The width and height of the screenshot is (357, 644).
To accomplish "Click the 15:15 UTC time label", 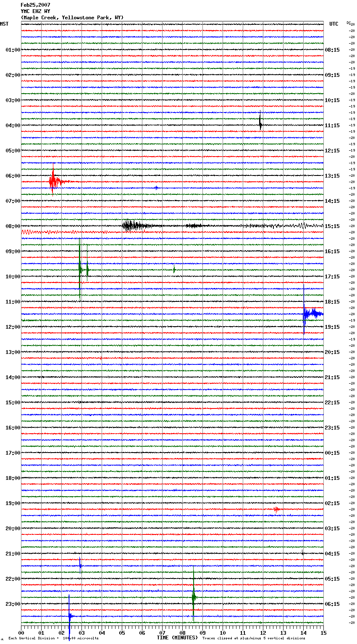I will click(x=332, y=226).
